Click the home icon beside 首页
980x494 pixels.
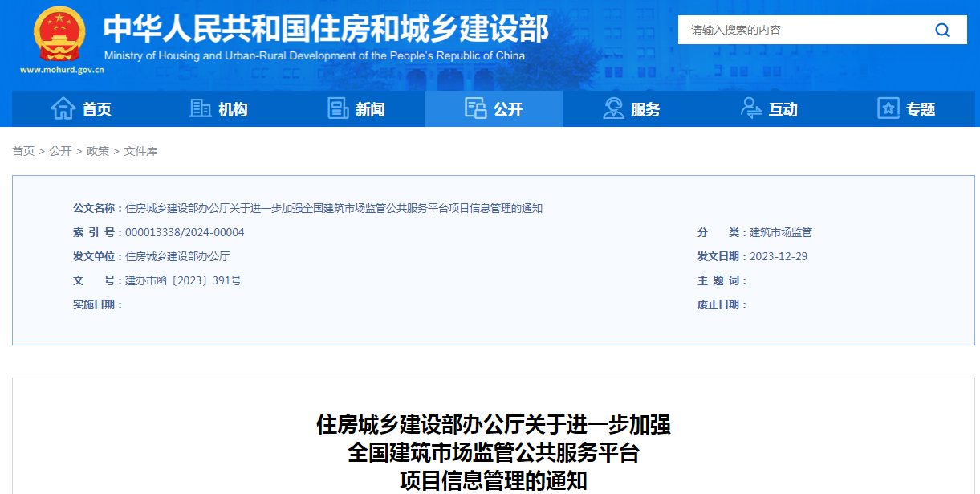62,108
